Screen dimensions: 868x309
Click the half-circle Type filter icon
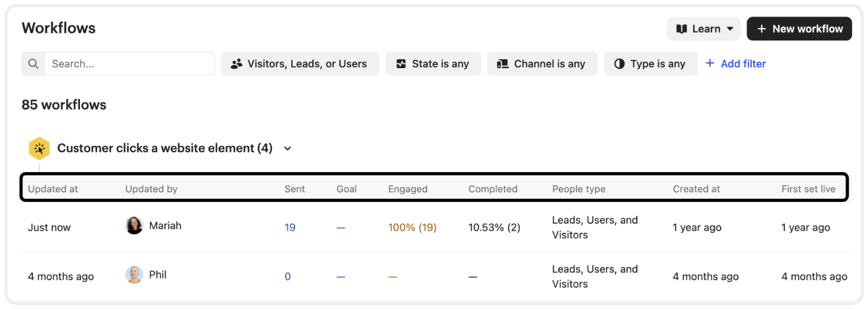[619, 64]
